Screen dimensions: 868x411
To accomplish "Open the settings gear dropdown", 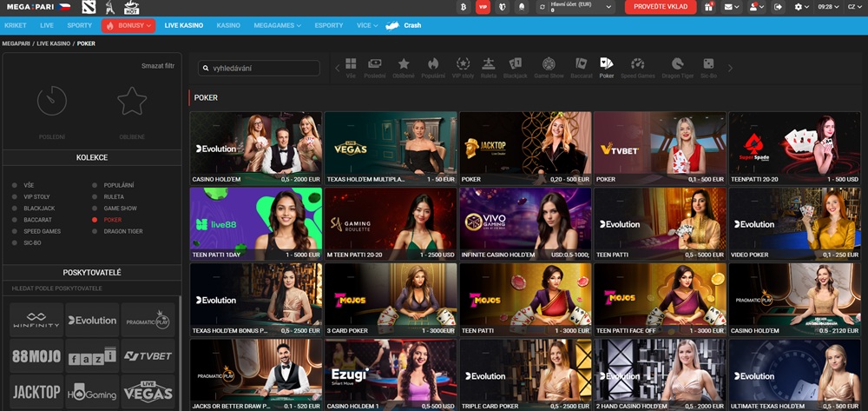I will pos(801,7).
